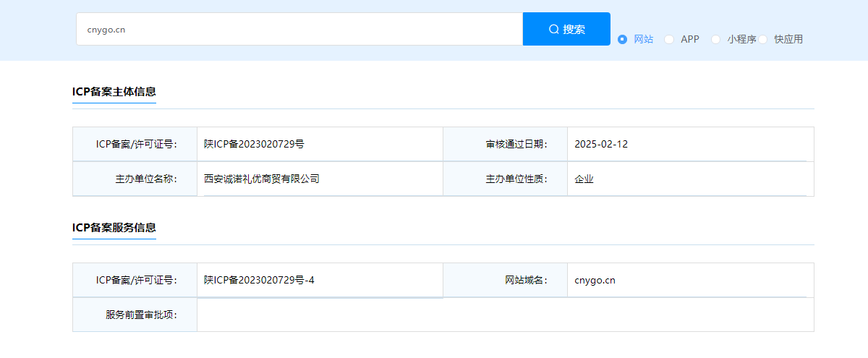Click the 主办单位名称 label cell
This screenshot has width=868, height=358.
(135, 179)
